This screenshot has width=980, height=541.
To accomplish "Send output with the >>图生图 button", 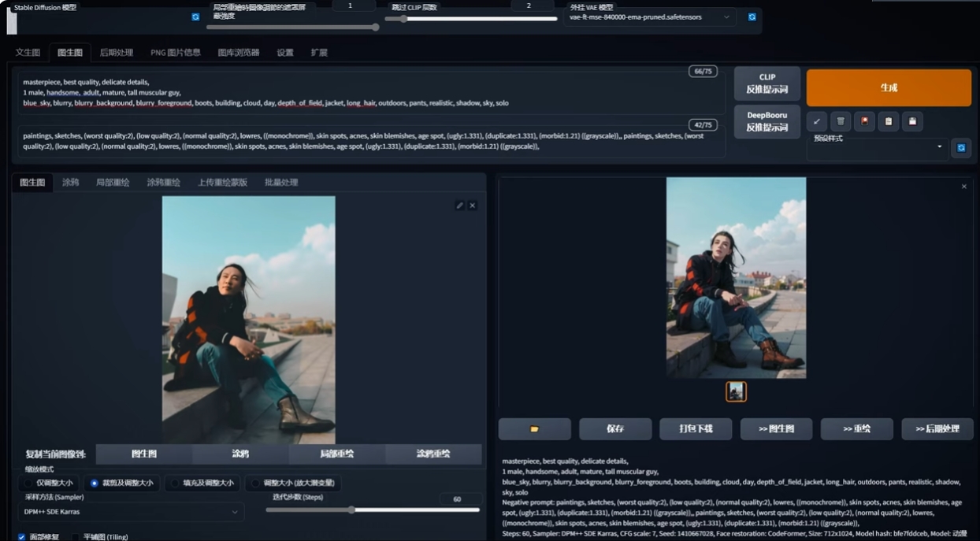I will 776,429.
